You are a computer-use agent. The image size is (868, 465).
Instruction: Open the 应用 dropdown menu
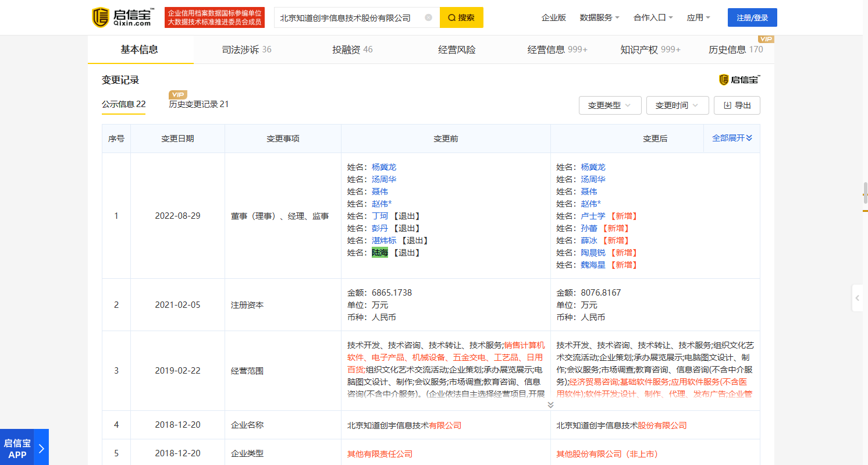[x=698, y=17]
